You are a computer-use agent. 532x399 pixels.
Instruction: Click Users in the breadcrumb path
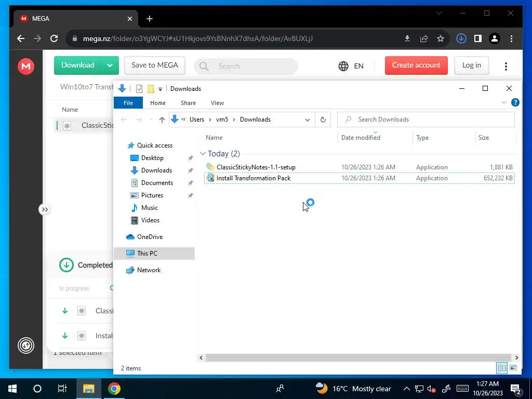(197, 119)
